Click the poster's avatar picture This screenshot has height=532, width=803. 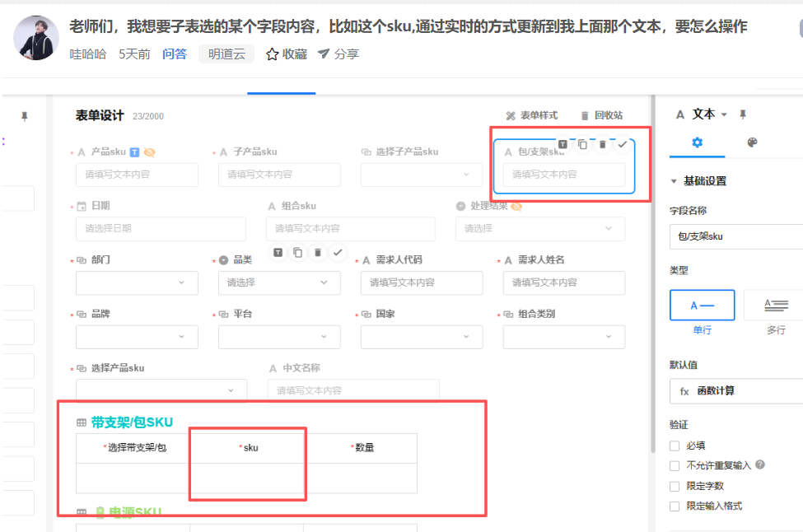click(x=36, y=38)
